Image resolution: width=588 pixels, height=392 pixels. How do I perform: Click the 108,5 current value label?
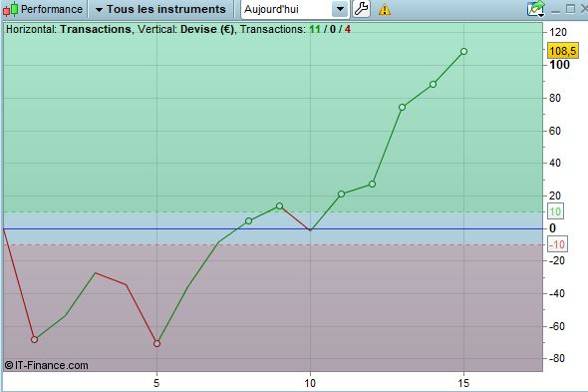coord(563,51)
